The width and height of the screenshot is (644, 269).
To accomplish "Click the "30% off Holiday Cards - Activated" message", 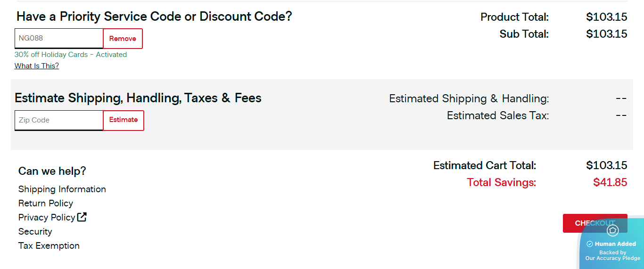I will 71,55.
